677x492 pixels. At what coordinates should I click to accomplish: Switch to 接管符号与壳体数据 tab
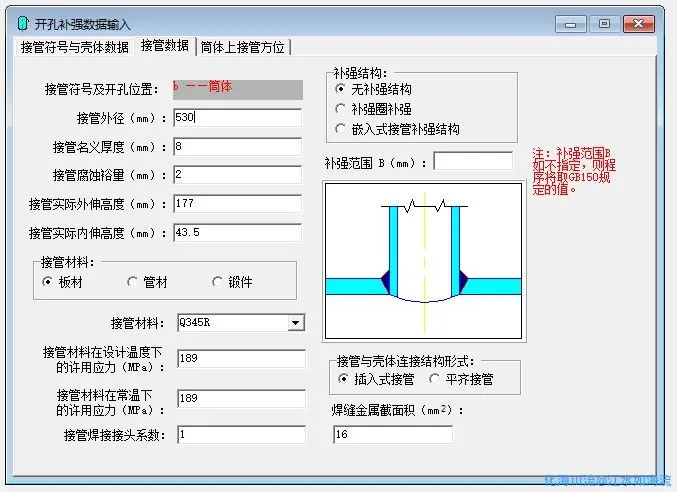(x=75, y=47)
